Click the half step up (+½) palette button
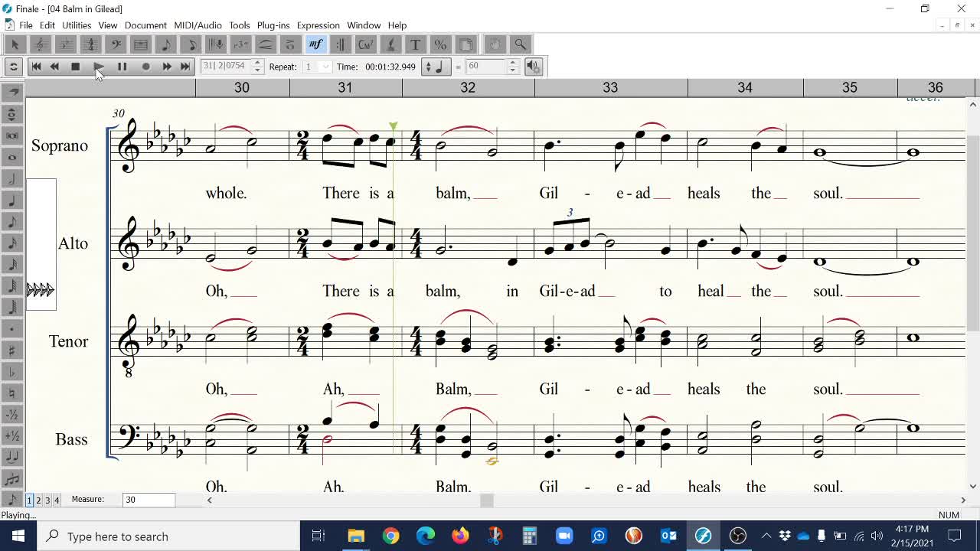This screenshot has height=551, width=980. tap(12, 436)
